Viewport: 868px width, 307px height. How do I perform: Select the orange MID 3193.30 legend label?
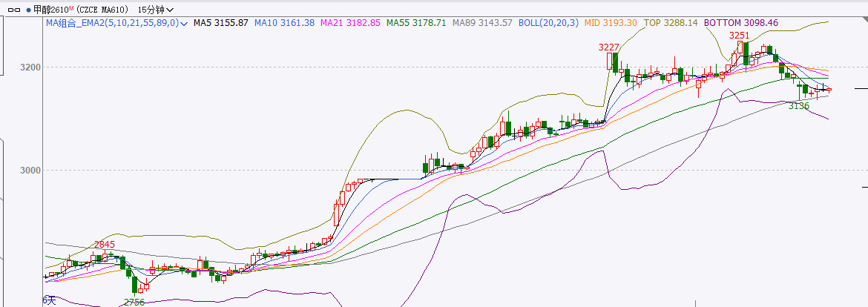coord(611,23)
